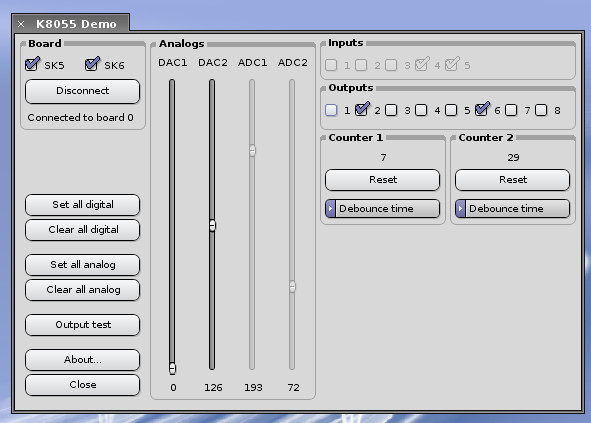Open Counter 2 Debounce time dropdown
The width and height of the screenshot is (591, 423).
512,208
